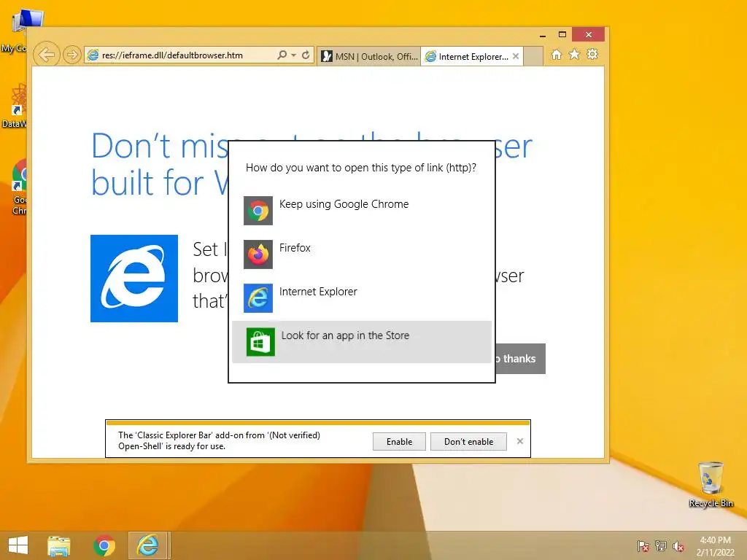Switch to the MSN | Outlook tab
747x560 pixels.
[x=369, y=56]
